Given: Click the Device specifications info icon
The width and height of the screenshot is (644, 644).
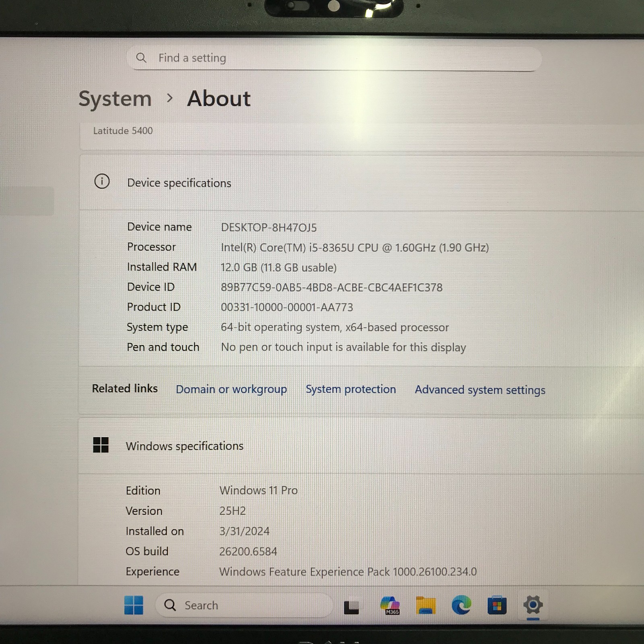Looking at the screenshot, I should coord(102,182).
